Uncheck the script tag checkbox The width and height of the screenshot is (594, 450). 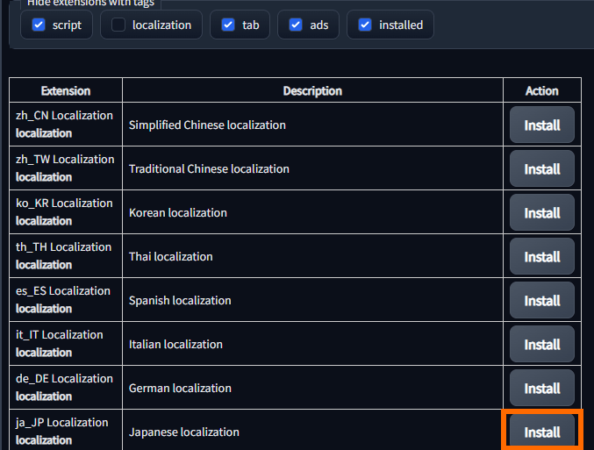(x=39, y=25)
